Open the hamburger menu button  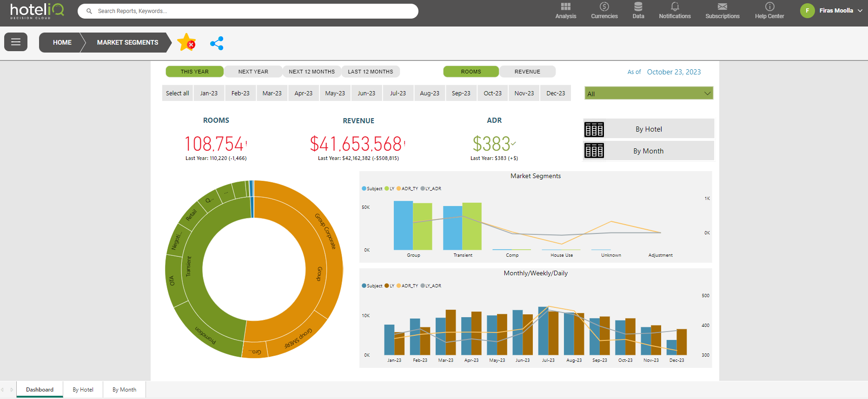tap(16, 42)
